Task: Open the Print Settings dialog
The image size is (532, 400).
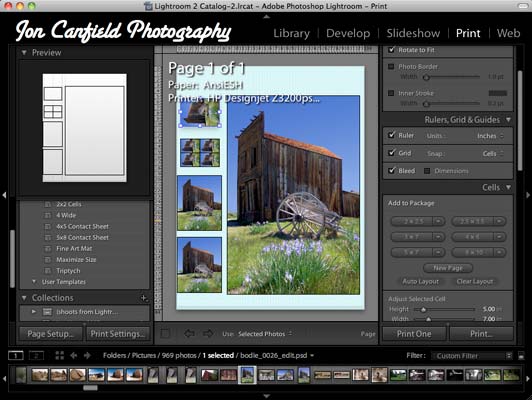Action: pyautogui.click(x=117, y=334)
